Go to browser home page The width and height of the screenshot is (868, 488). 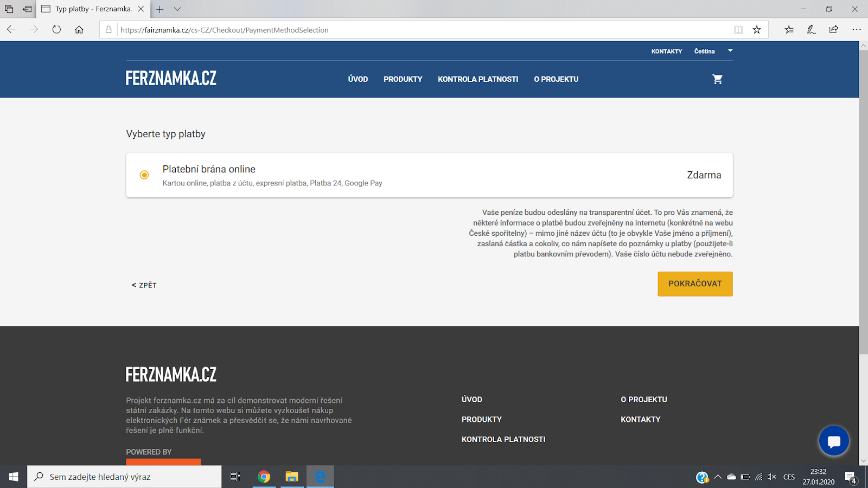79,30
